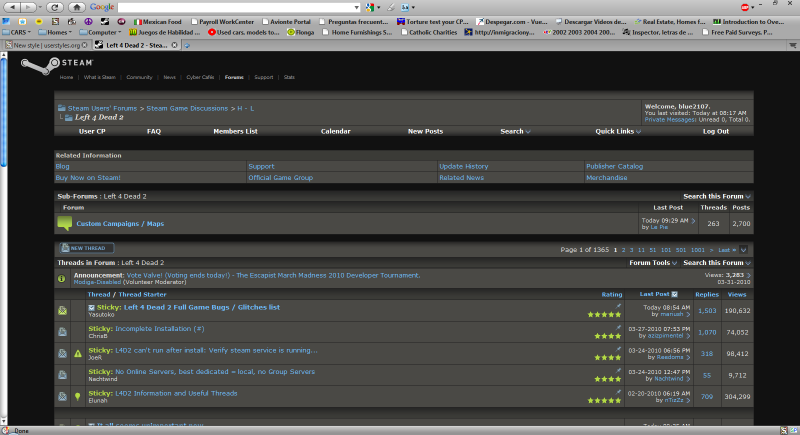
Task: Click the New Thread button
Action: (x=86, y=248)
